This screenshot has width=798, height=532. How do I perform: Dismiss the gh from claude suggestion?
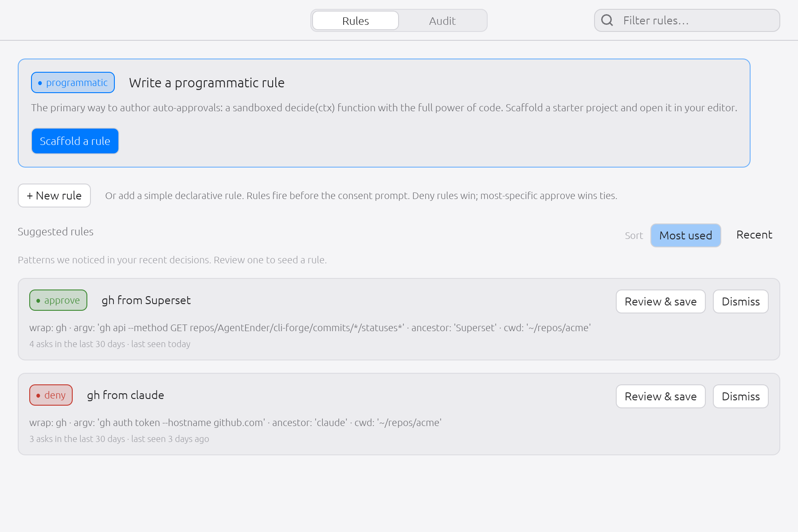click(x=740, y=396)
